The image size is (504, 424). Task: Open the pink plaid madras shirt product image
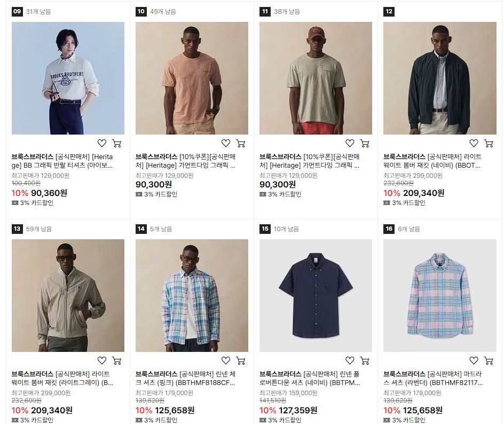click(x=440, y=295)
